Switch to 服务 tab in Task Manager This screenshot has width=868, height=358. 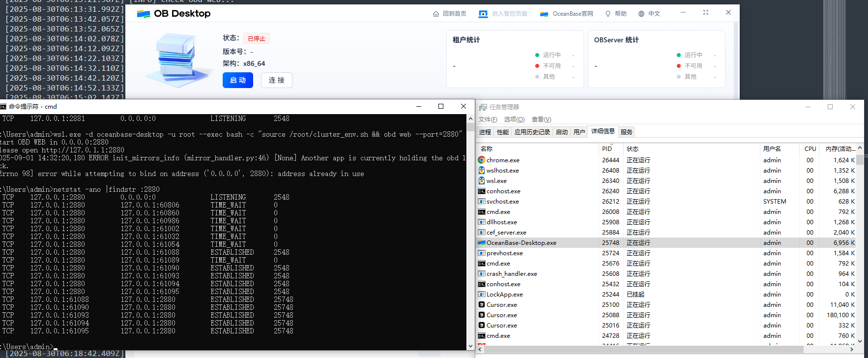click(x=627, y=132)
